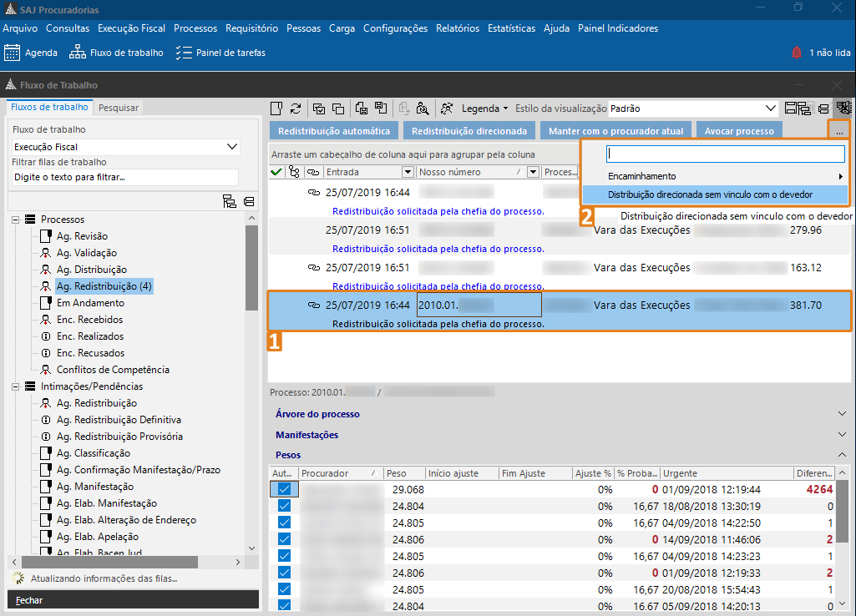Uncheck the automatic checkbox on the last visible row
The height and width of the screenshot is (616, 856).
(x=285, y=603)
